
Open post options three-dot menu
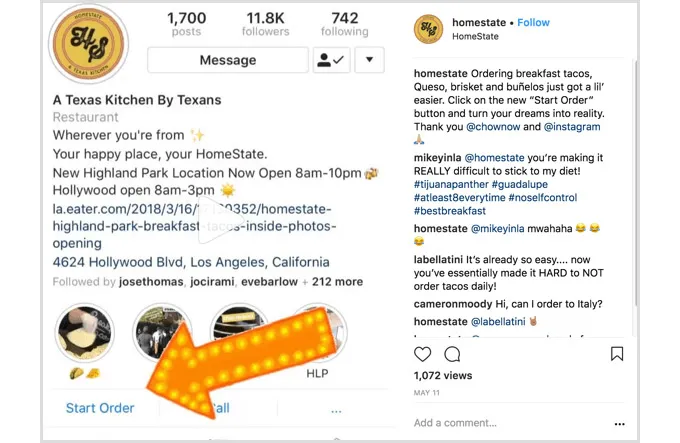click(x=620, y=424)
